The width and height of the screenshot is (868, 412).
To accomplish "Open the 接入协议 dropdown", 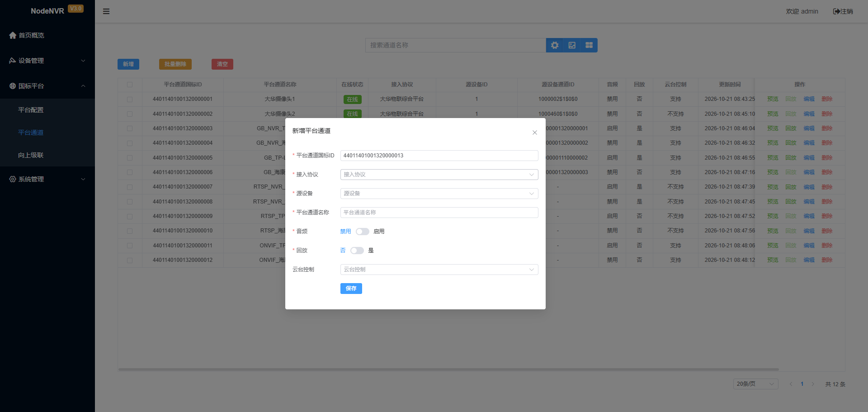I will 439,175.
